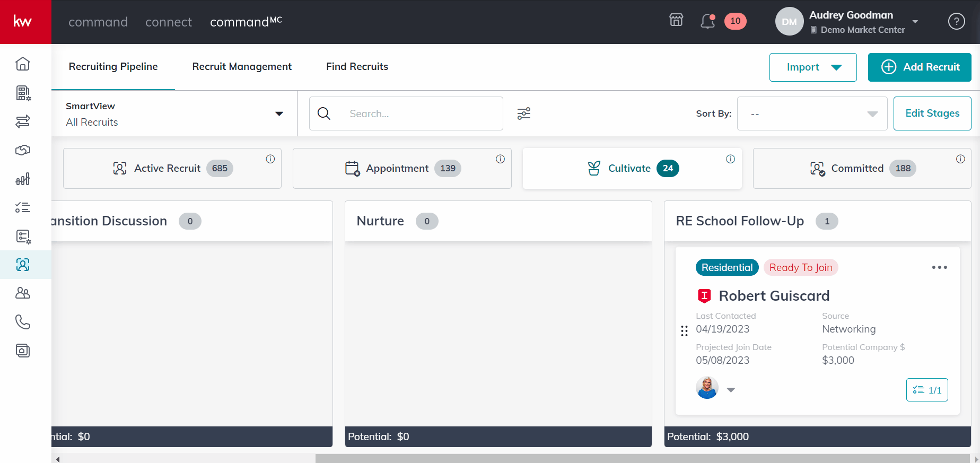The height and width of the screenshot is (463, 980).
Task: Show info for Appointment stage
Action: pyautogui.click(x=500, y=159)
